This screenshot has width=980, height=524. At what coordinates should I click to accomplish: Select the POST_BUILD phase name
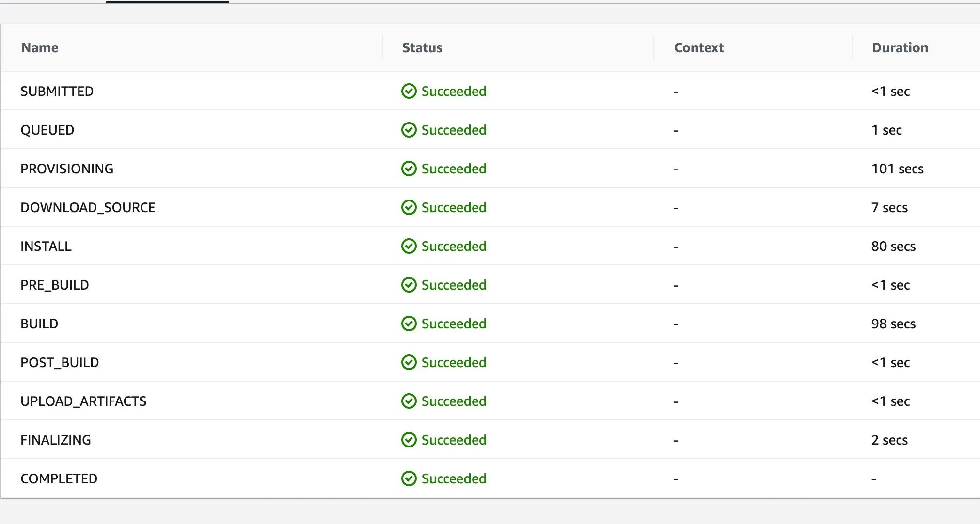point(60,362)
